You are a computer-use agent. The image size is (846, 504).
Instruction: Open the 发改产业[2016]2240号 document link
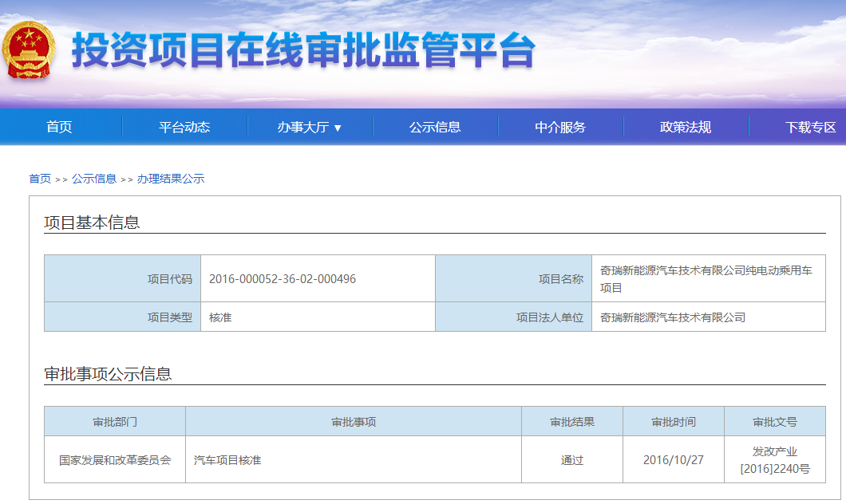[773, 459]
